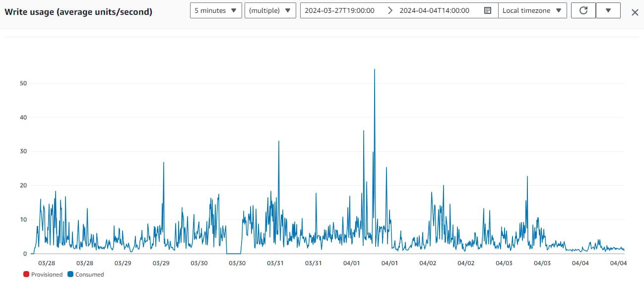The height and width of the screenshot is (282, 644).
Task: Edit start time 2024-03-27T19:00:00
Action: 339,10
